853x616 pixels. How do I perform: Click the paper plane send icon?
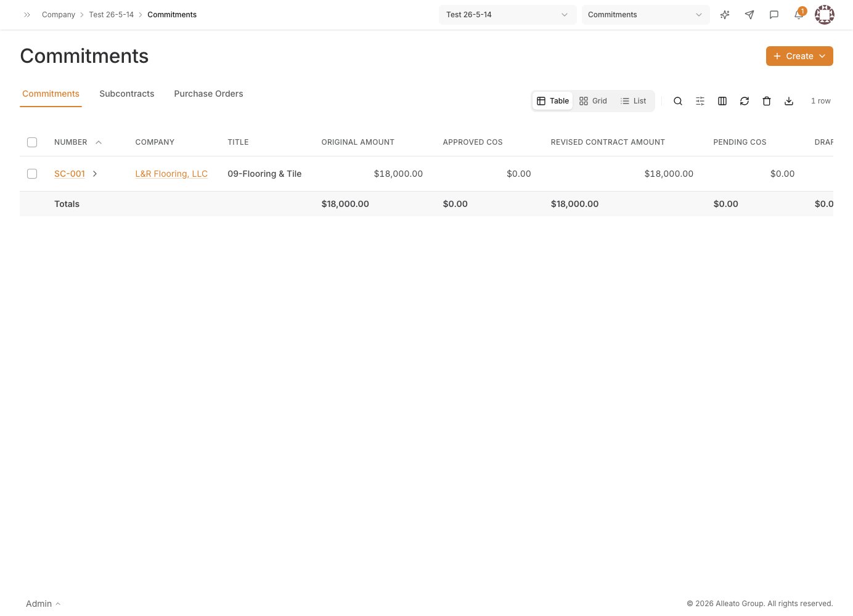(x=749, y=15)
